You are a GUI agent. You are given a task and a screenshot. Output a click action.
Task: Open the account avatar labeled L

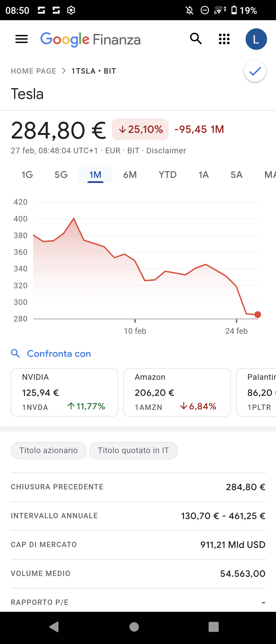coord(256,39)
